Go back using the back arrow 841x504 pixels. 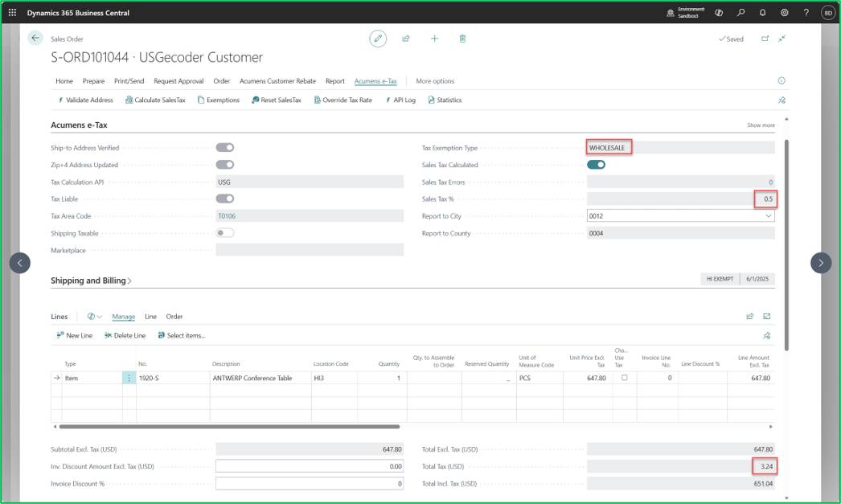coord(35,38)
